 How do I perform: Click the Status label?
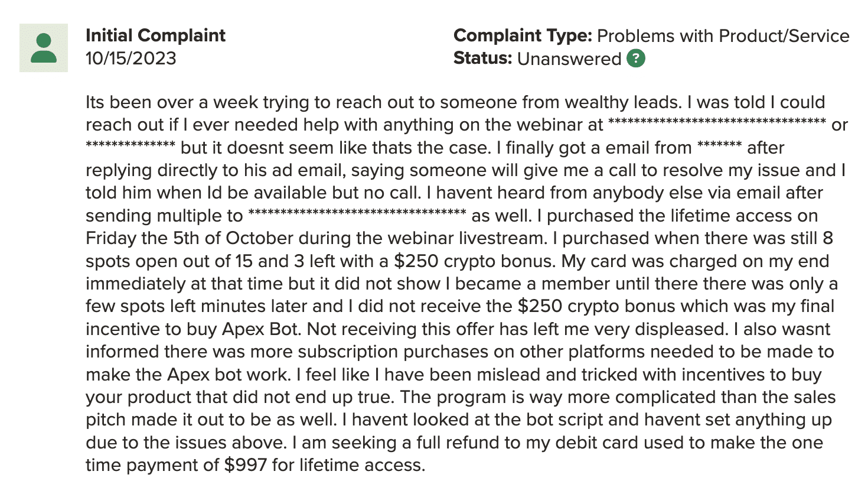(482, 58)
